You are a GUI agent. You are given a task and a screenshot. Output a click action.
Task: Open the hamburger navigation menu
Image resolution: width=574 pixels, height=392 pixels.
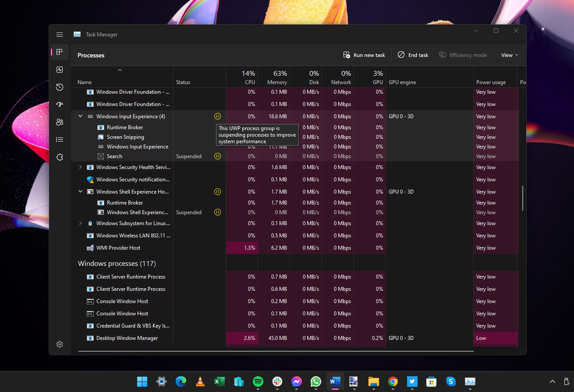tap(60, 35)
